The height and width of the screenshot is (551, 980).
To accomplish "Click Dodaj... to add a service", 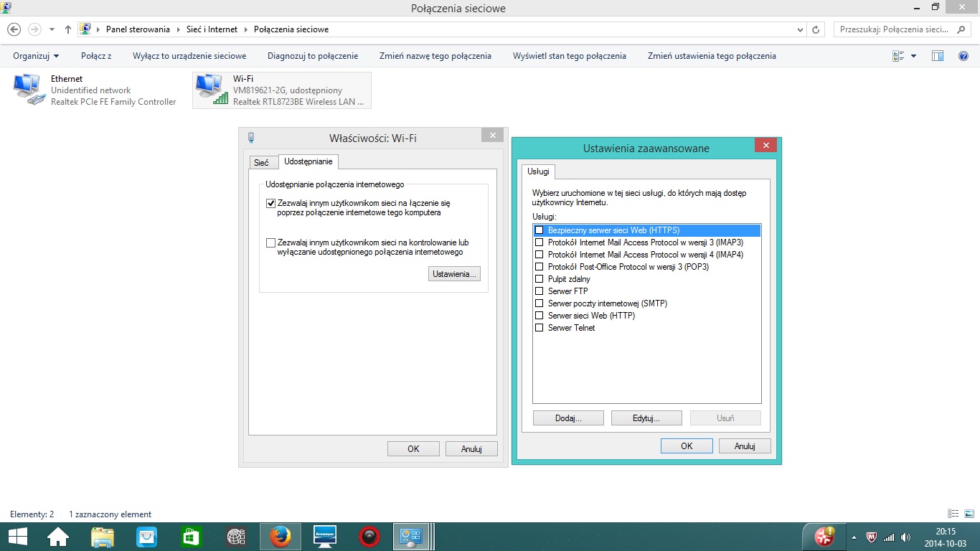I will click(x=568, y=418).
